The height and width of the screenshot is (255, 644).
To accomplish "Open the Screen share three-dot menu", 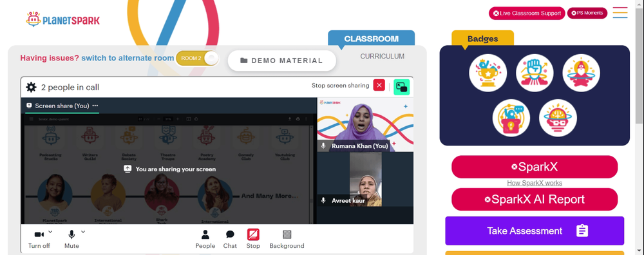I will pos(95,106).
